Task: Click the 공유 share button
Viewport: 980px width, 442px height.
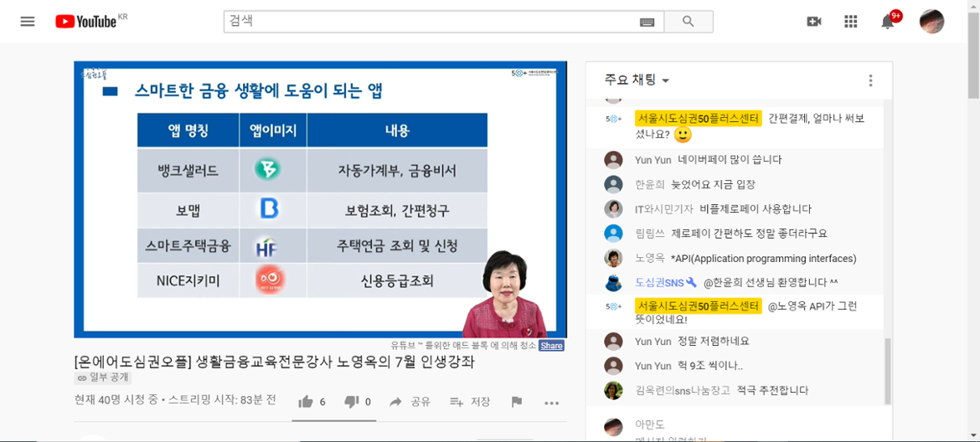Action: [x=410, y=402]
